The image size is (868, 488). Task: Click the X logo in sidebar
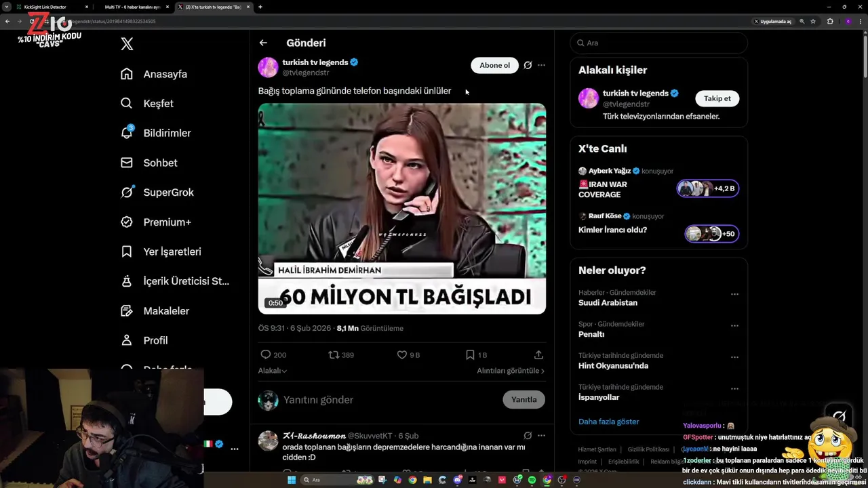[127, 44]
